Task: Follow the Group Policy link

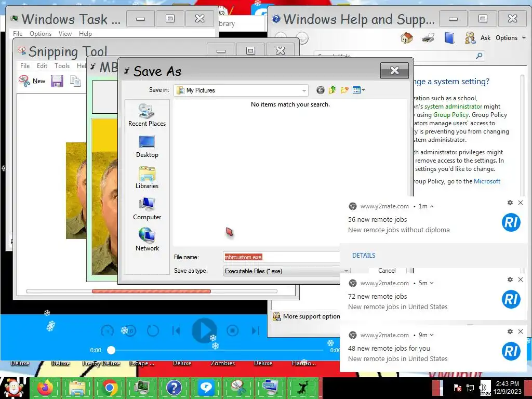Action: coord(451,115)
